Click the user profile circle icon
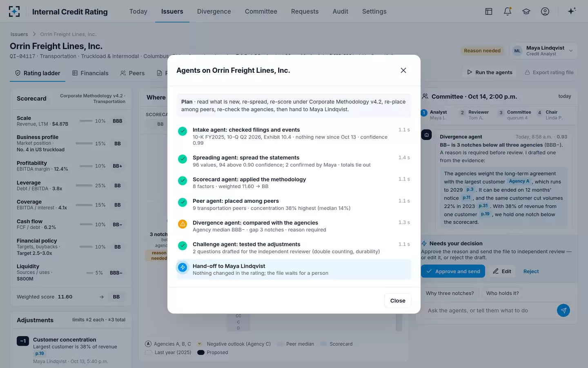The height and width of the screenshot is (368, 588). (545, 11)
